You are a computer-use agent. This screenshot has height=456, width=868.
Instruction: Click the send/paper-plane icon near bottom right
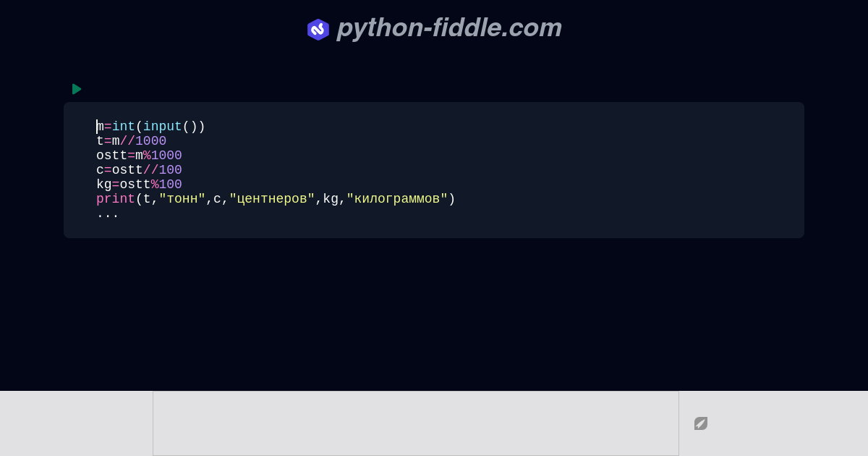tap(700, 423)
